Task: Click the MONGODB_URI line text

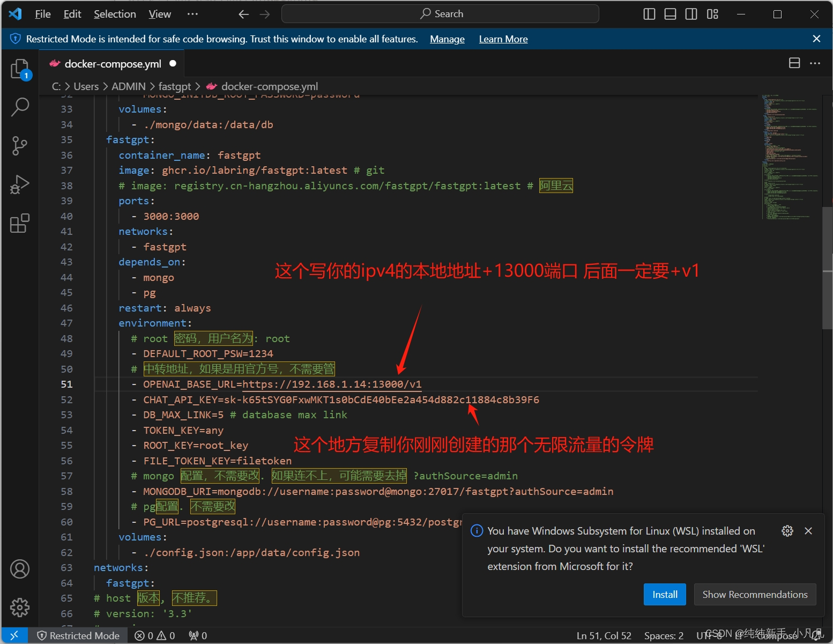Action: point(378,491)
